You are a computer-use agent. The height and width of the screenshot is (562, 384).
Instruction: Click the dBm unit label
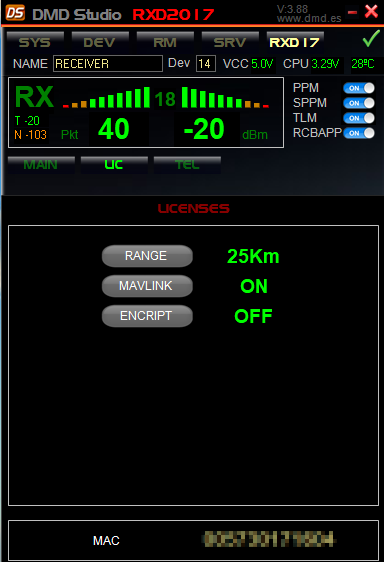click(x=255, y=135)
